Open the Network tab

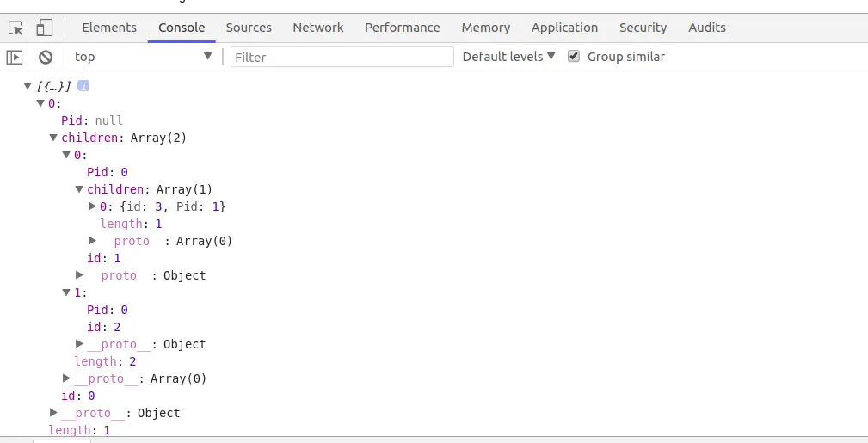tap(318, 28)
